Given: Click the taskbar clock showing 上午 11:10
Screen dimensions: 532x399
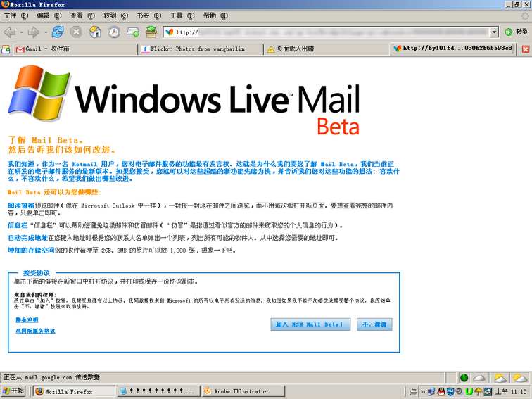Looking at the screenshot, I should (x=512, y=392).
